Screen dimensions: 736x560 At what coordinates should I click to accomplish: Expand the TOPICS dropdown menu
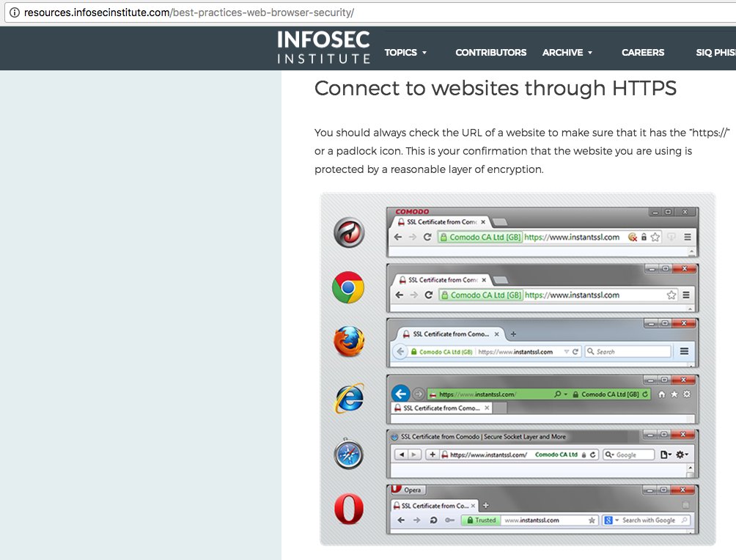pos(405,53)
